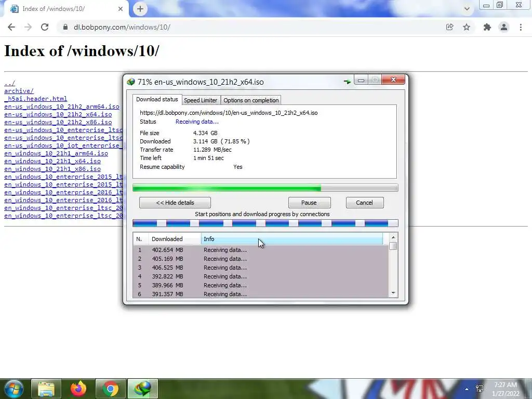This screenshot has width=532, height=399.
Task: Click connection list scroll up arrow
Action: coord(393,237)
